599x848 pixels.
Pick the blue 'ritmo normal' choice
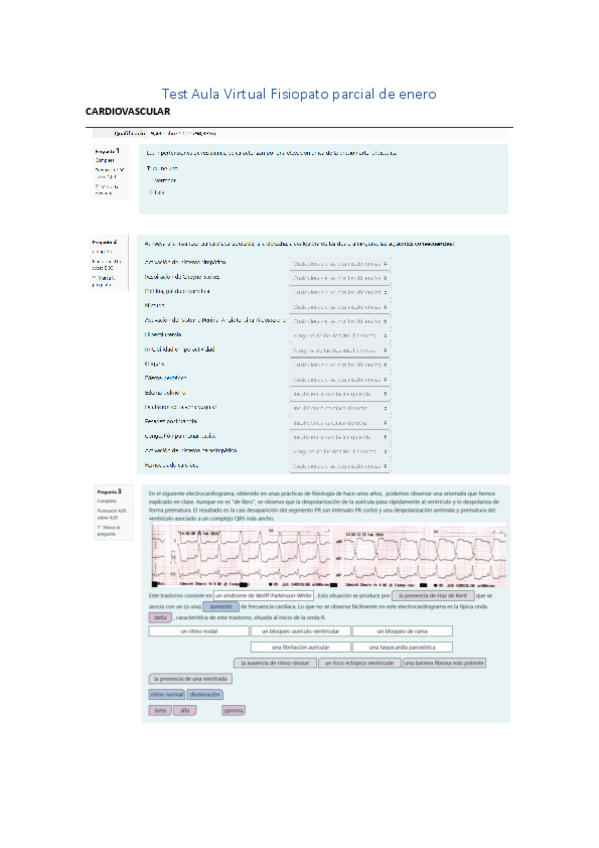pyautogui.click(x=167, y=694)
